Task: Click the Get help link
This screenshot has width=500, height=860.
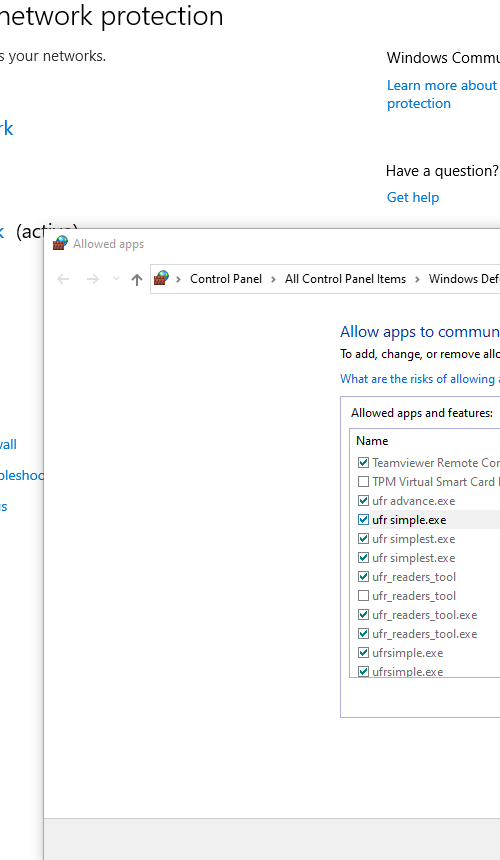Action: pyautogui.click(x=413, y=197)
